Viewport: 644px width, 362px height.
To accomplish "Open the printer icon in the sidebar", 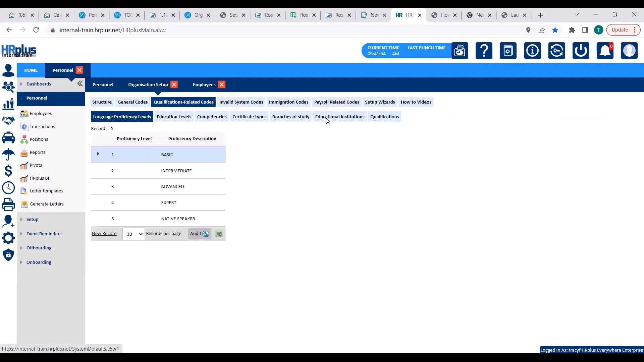I will [8, 204].
